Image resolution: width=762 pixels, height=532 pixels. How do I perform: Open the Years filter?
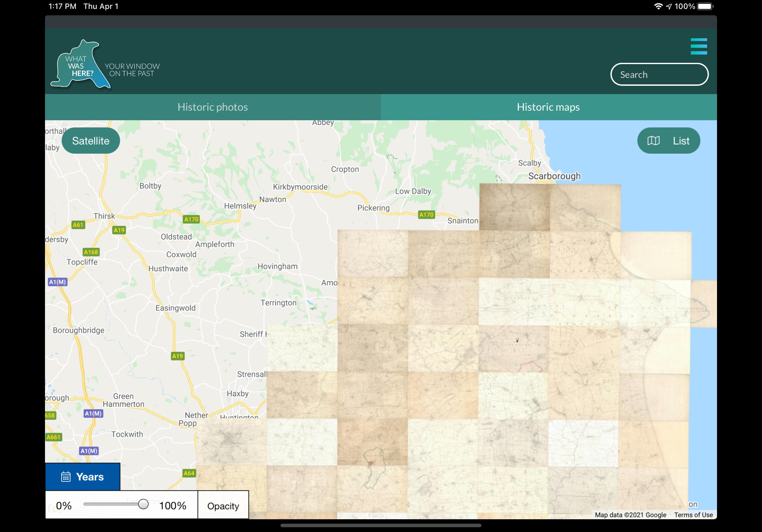coord(83,477)
